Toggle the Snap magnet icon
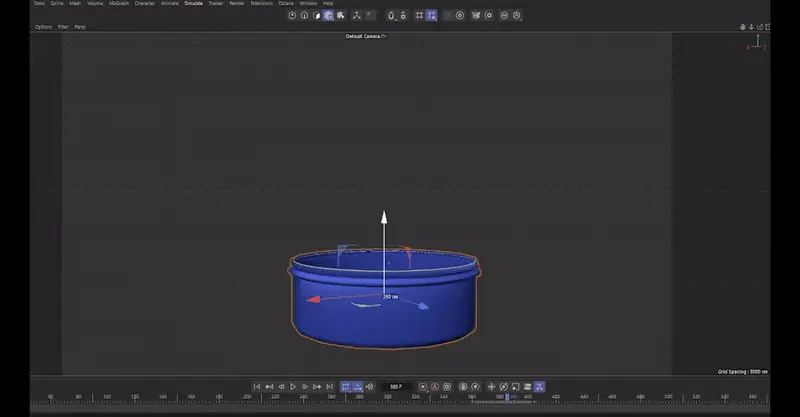The width and height of the screenshot is (800, 417). pyautogui.click(x=391, y=15)
